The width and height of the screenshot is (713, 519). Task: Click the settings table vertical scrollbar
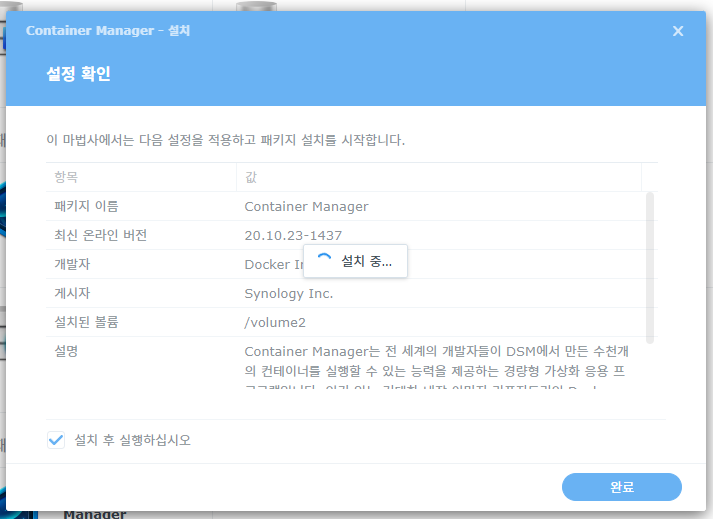pyautogui.click(x=650, y=267)
